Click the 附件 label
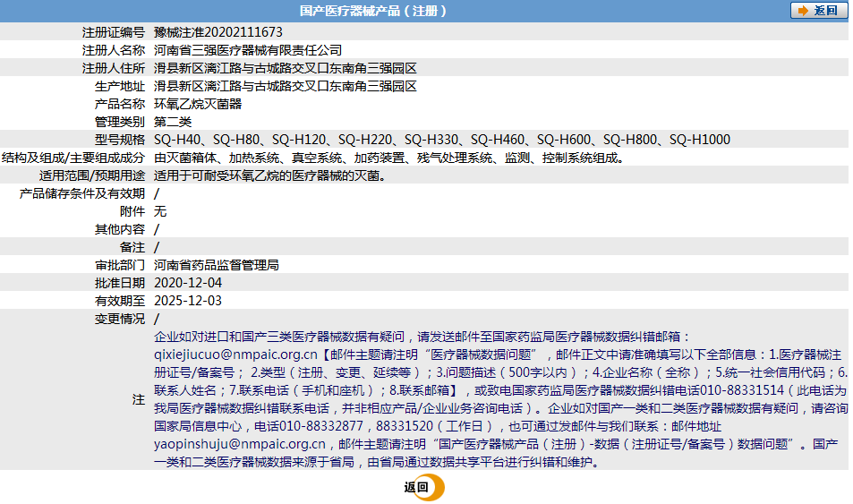The image size is (853, 504). pos(132,211)
